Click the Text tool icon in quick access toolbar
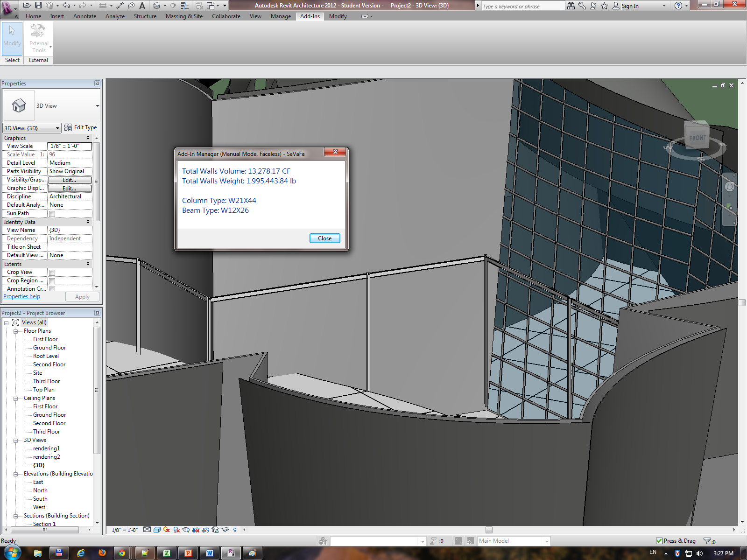Image resolution: width=747 pixels, height=560 pixels. tap(142, 6)
